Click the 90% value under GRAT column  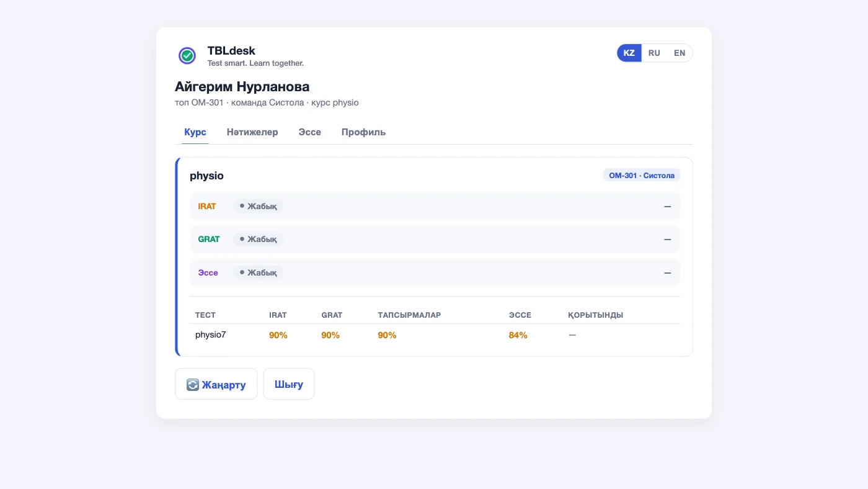tap(330, 335)
